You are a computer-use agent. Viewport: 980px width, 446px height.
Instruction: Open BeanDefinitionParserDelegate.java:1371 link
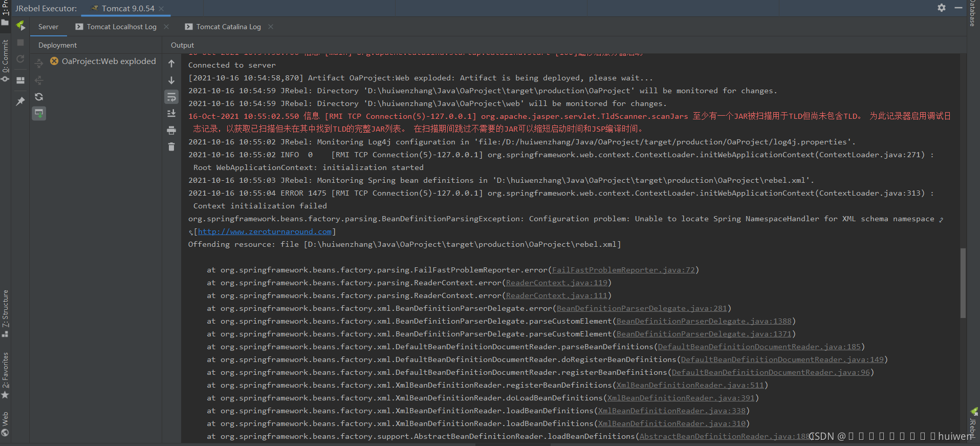click(704, 334)
